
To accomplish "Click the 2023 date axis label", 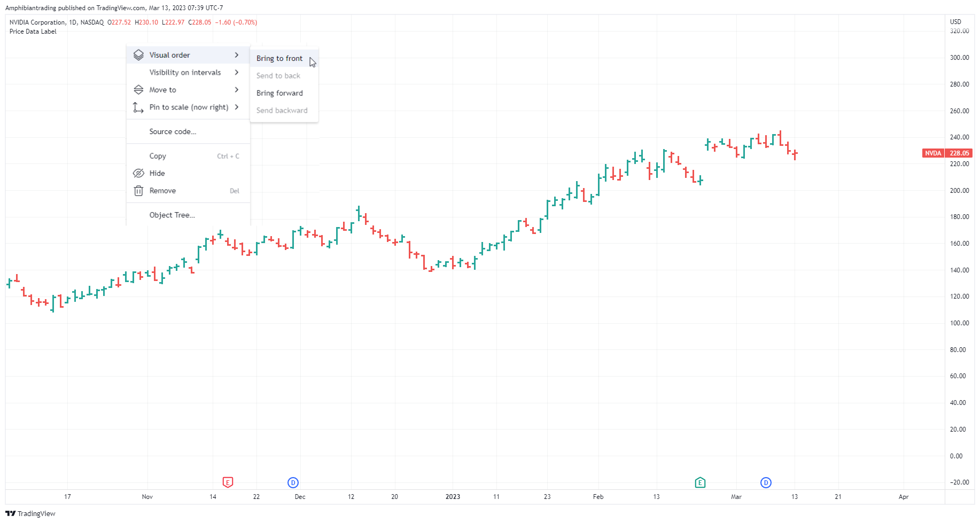I will point(453,497).
